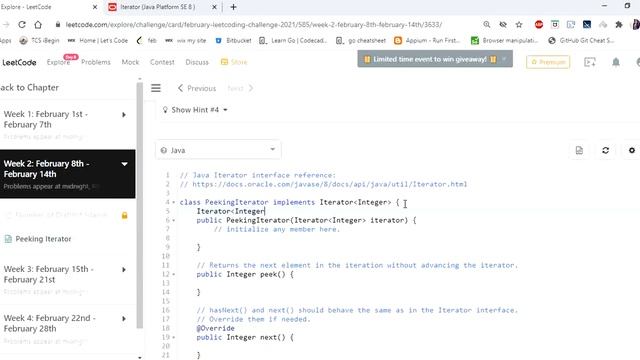
Task: Click the code line Iterator<Integer
Action: [x=231, y=211]
